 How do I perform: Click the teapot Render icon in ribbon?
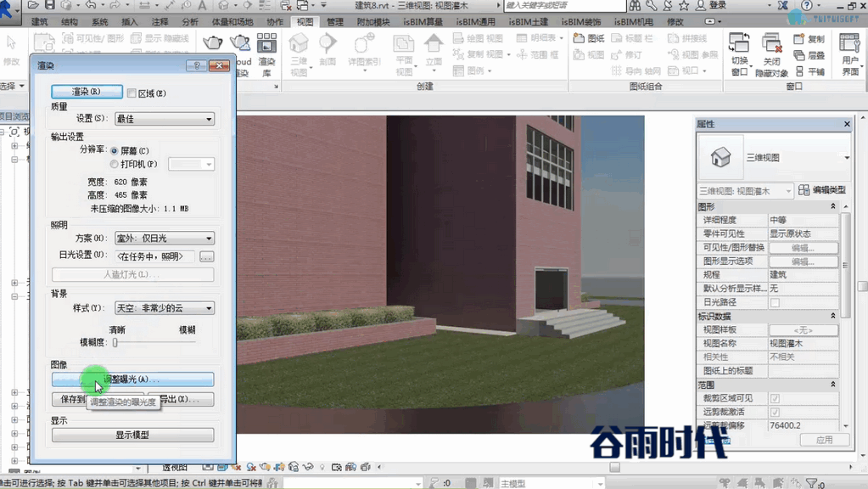(213, 42)
